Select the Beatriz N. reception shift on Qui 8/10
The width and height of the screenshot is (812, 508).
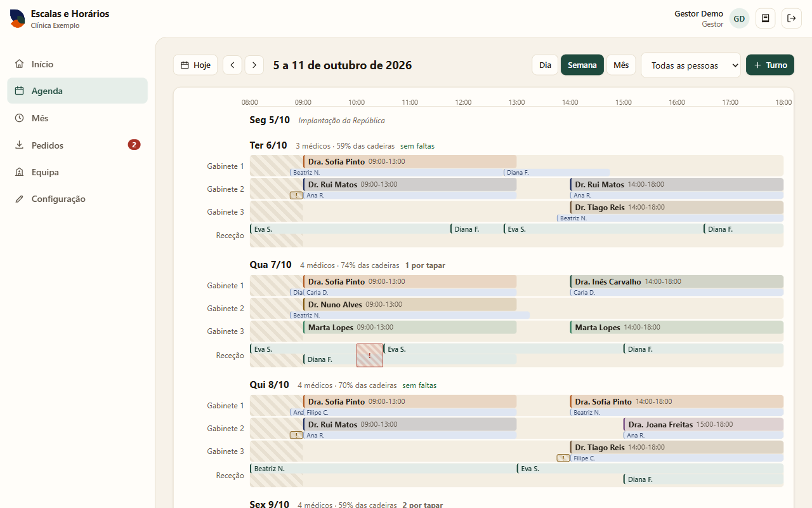coord(383,469)
